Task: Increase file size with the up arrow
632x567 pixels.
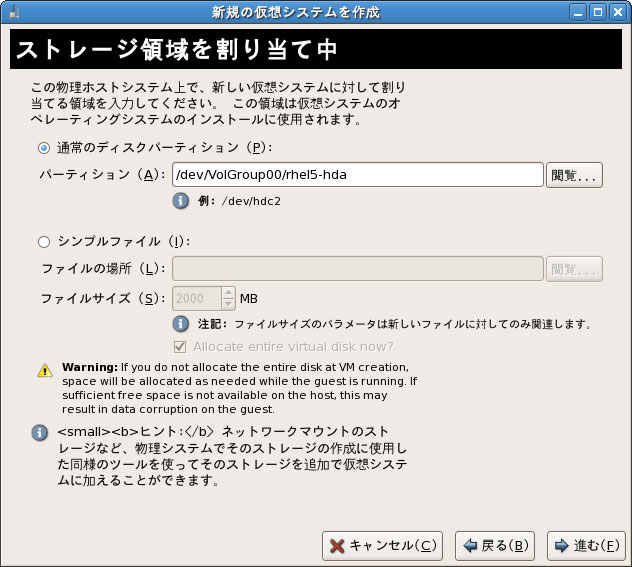Action: click(228, 293)
